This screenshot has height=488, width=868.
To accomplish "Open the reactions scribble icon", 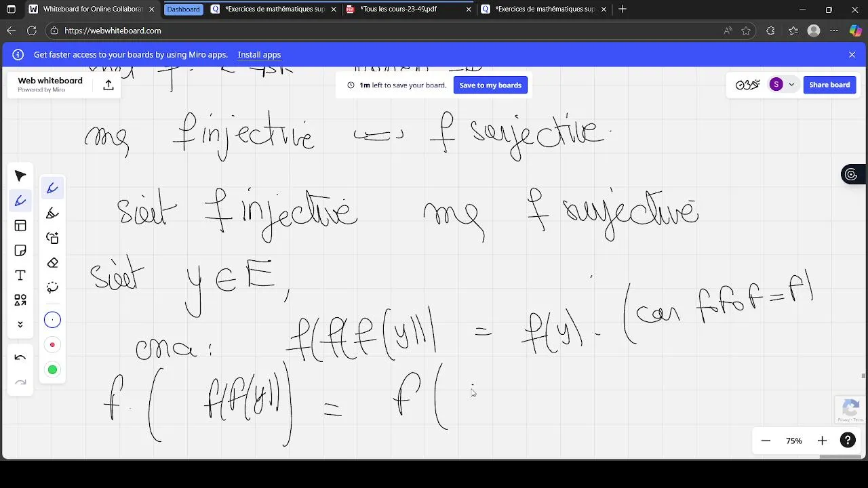I will pyautogui.click(x=747, y=85).
